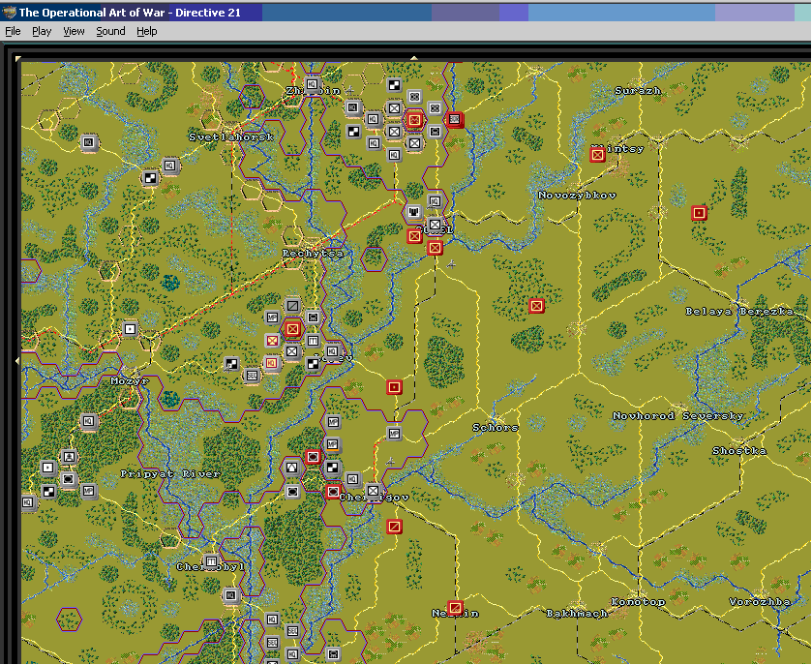The width and height of the screenshot is (812, 665).
Task: Click the Rechytsa town label
Action: [313, 254]
